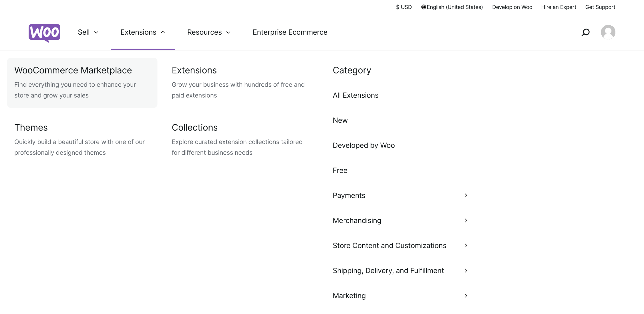Click the globe language selector

pyautogui.click(x=452, y=7)
